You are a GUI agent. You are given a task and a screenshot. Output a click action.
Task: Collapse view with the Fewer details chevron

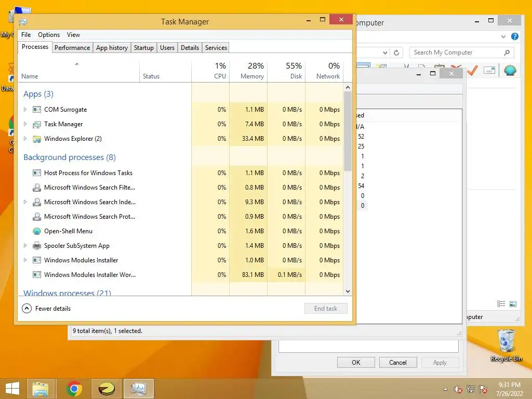tap(26, 309)
